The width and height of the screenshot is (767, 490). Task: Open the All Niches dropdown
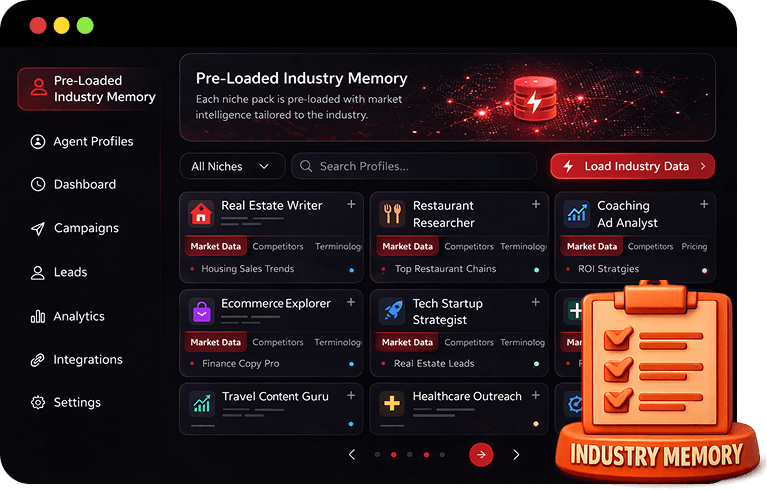pos(231,166)
